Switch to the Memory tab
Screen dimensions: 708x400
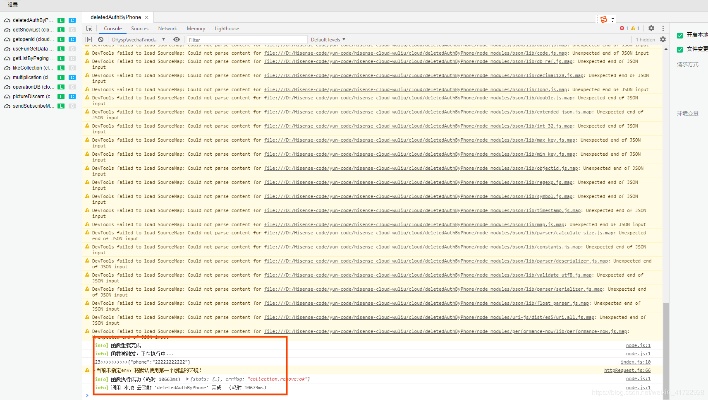pos(196,28)
